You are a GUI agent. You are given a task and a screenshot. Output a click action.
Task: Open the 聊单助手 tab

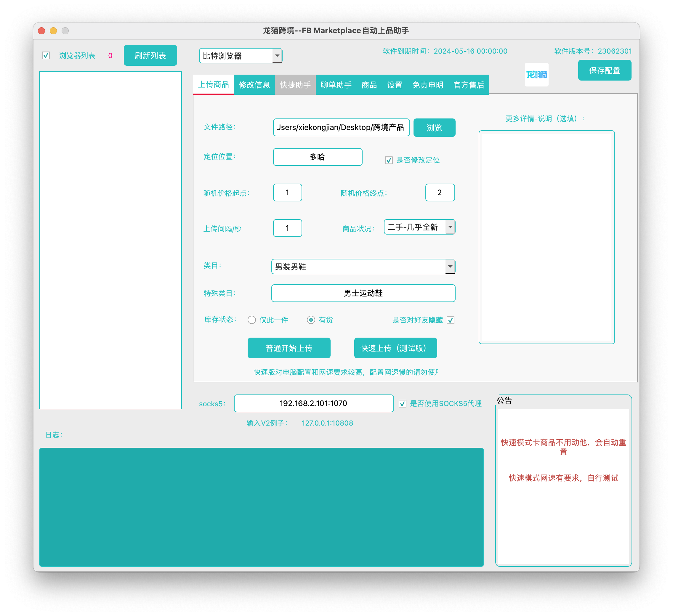coord(336,85)
